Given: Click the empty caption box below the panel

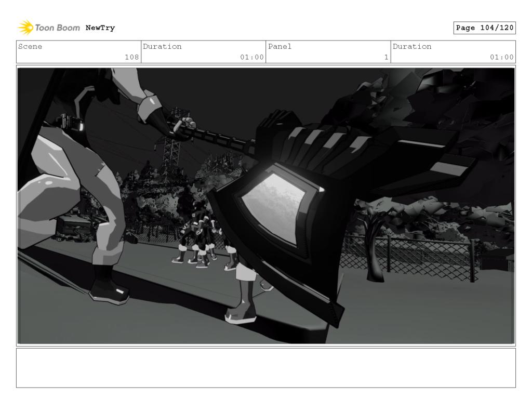Looking at the screenshot, I should (266, 369).
